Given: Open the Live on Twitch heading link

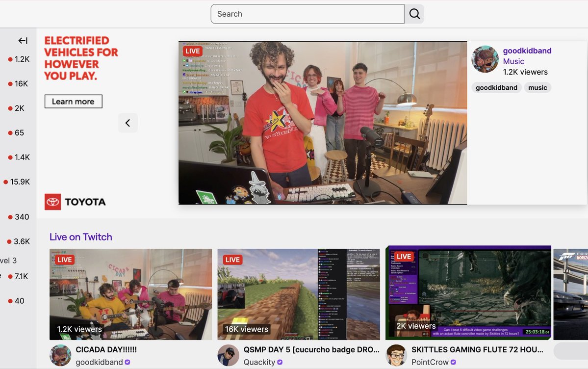Looking at the screenshot, I should click(80, 237).
